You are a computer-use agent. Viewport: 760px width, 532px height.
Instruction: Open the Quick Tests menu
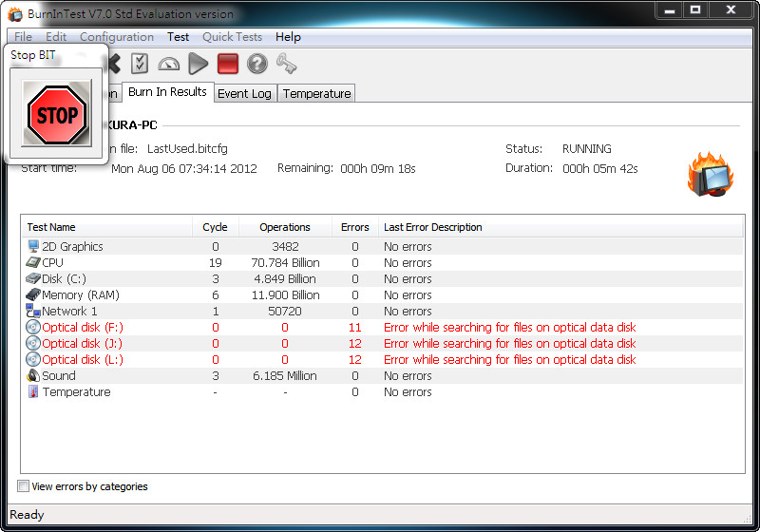click(232, 37)
